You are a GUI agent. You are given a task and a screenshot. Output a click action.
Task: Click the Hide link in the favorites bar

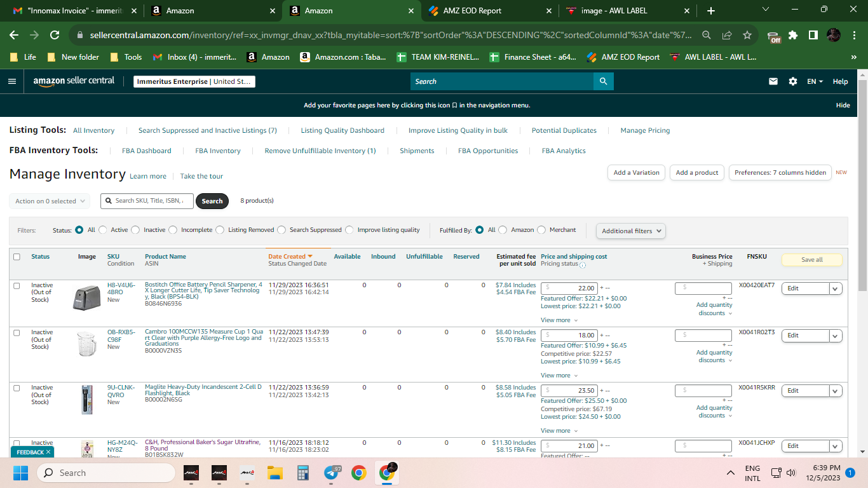point(843,105)
